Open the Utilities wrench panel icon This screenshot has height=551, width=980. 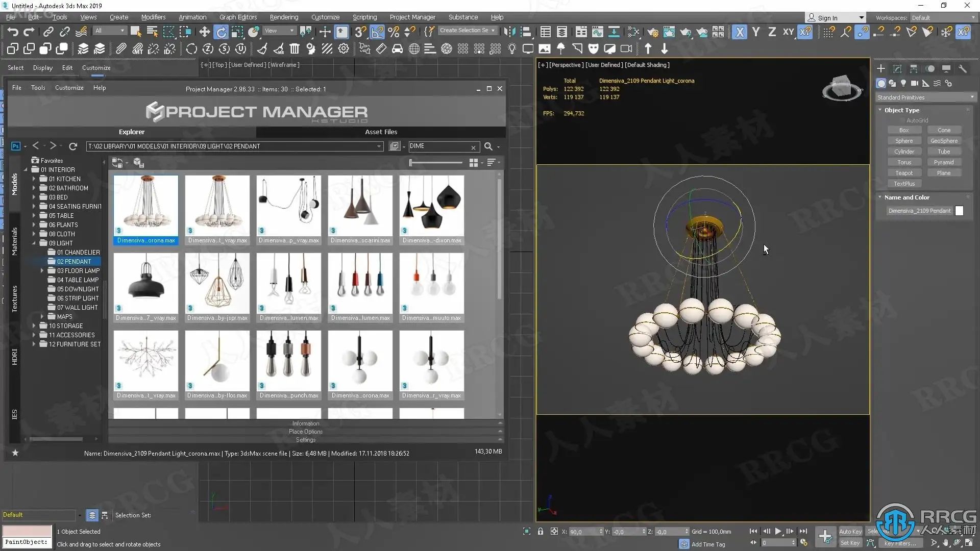pyautogui.click(x=963, y=68)
